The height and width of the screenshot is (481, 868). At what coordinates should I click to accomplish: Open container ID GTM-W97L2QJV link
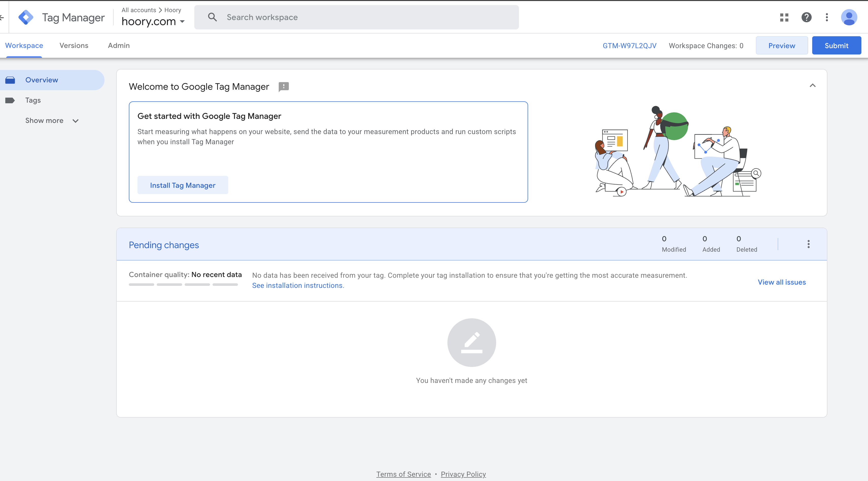pos(629,46)
